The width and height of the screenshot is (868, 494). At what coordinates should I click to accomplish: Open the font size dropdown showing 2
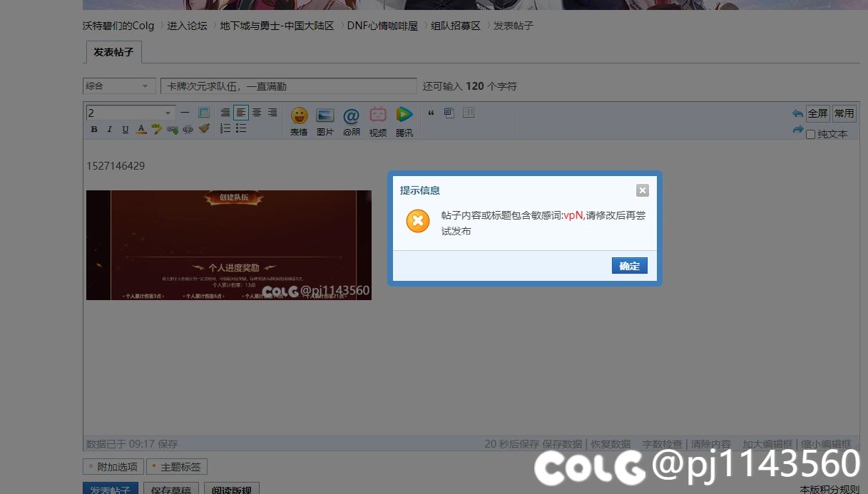(131, 113)
